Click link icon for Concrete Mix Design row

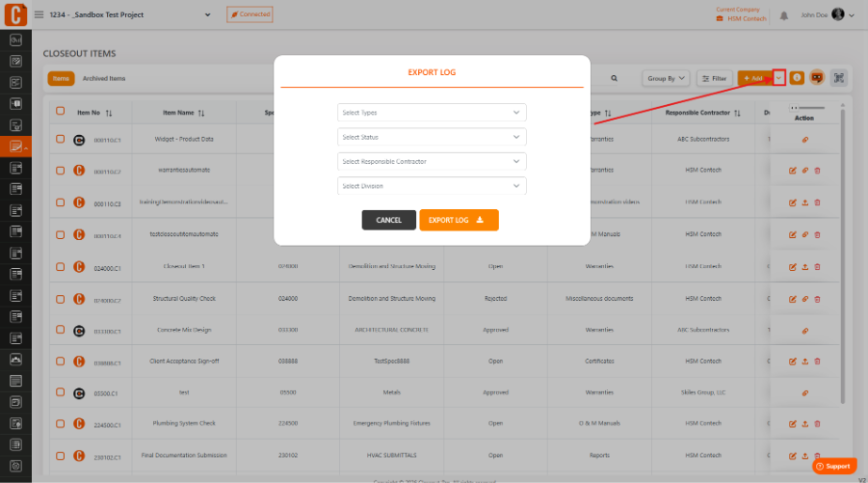pos(804,331)
